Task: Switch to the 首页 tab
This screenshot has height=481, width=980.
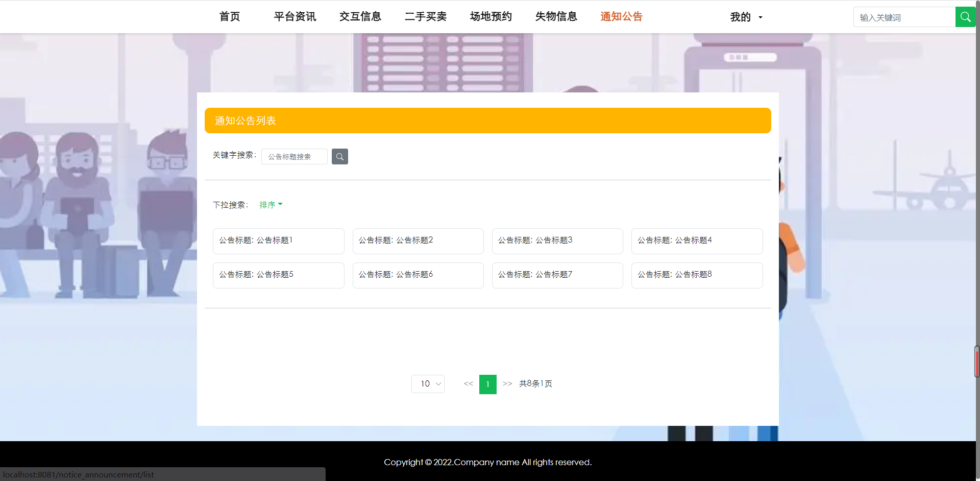Action: (x=229, y=16)
